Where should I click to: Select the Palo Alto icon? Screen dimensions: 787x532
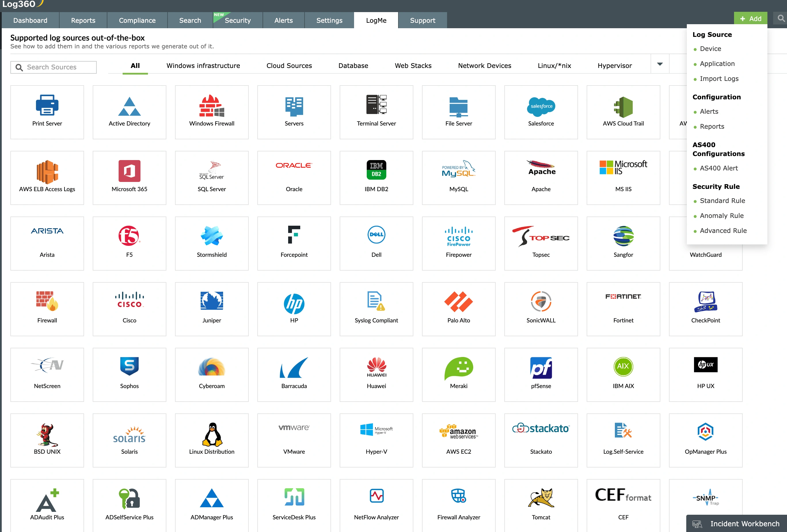459,302
